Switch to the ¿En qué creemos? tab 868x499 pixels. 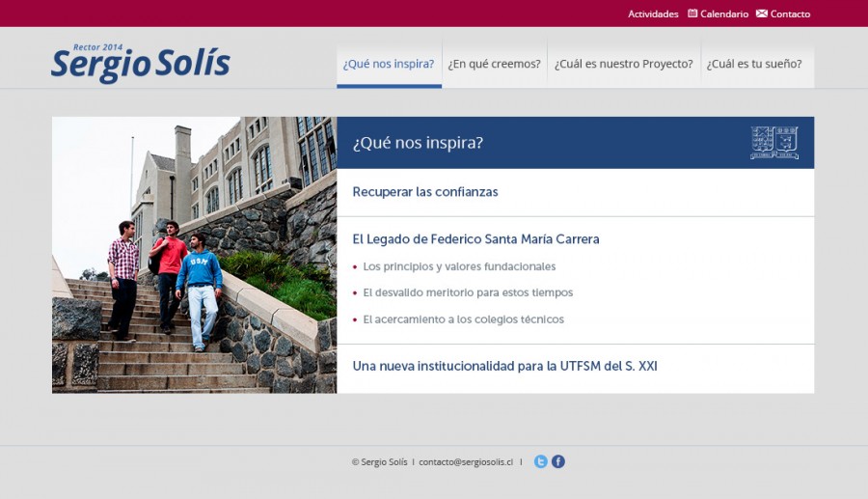pyautogui.click(x=495, y=64)
